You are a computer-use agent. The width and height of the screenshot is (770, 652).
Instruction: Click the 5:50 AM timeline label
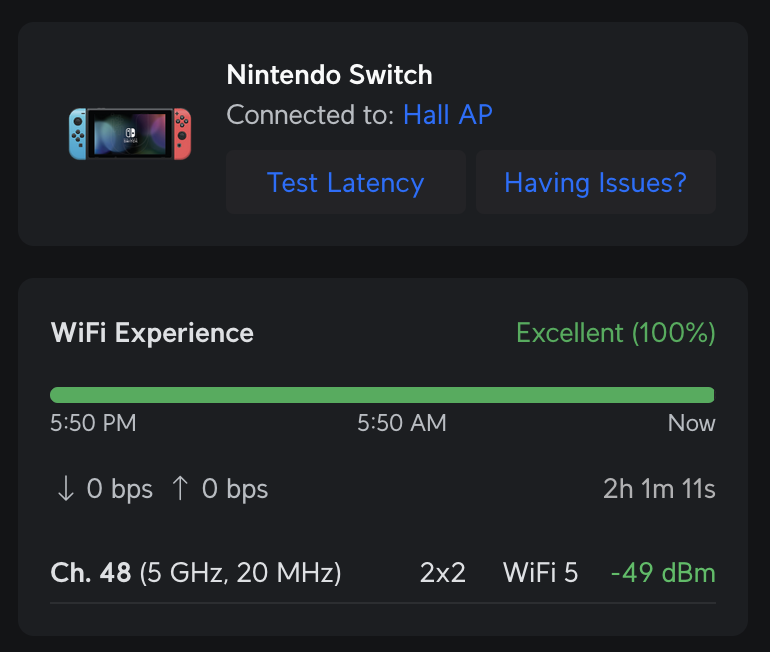pos(401,423)
